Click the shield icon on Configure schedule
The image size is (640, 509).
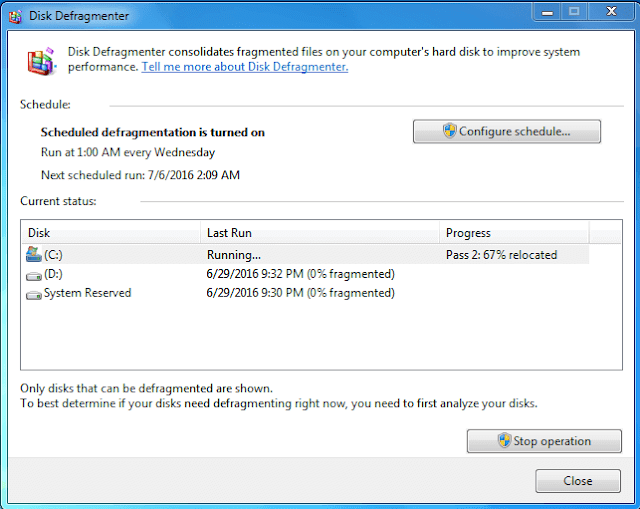[449, 131]
